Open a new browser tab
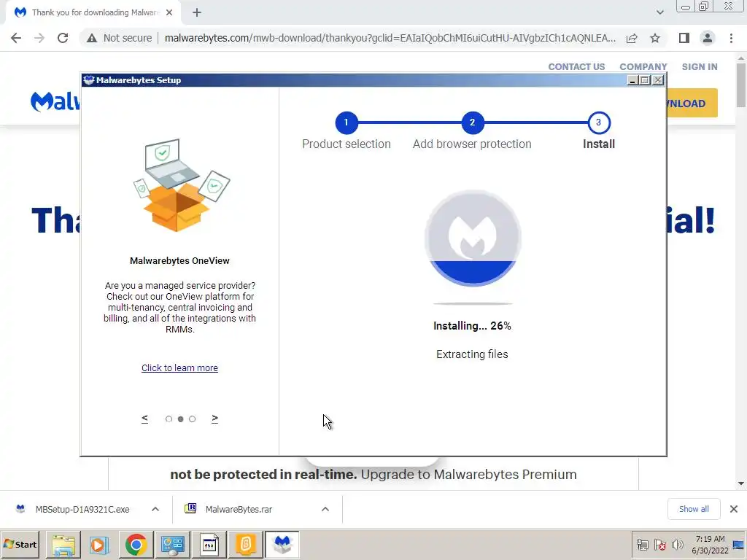The width and height of the screenshot is (747, 560). [x=197, y=13]
